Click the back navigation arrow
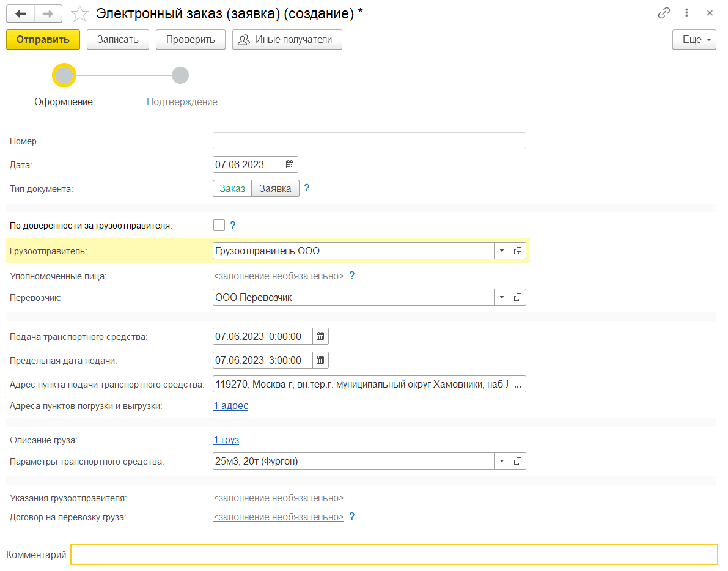728x571 pixels. click(20, 13)
